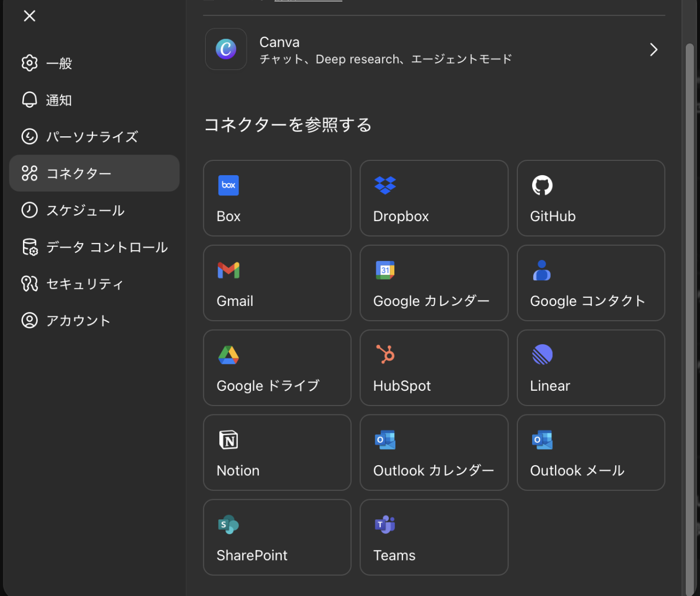
Task: Click the Teams logo icon
Action: tap(385, 525)
